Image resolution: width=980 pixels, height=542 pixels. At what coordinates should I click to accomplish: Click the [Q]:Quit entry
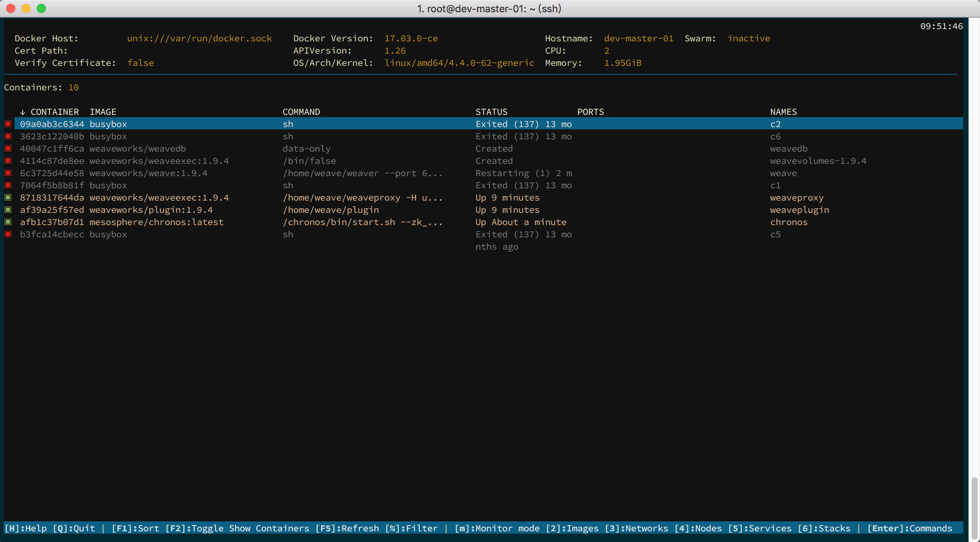(74, 528)
